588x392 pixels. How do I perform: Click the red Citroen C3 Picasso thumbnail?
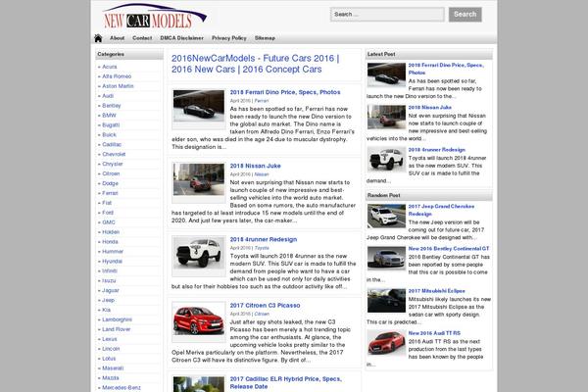[x=199, y=320]
